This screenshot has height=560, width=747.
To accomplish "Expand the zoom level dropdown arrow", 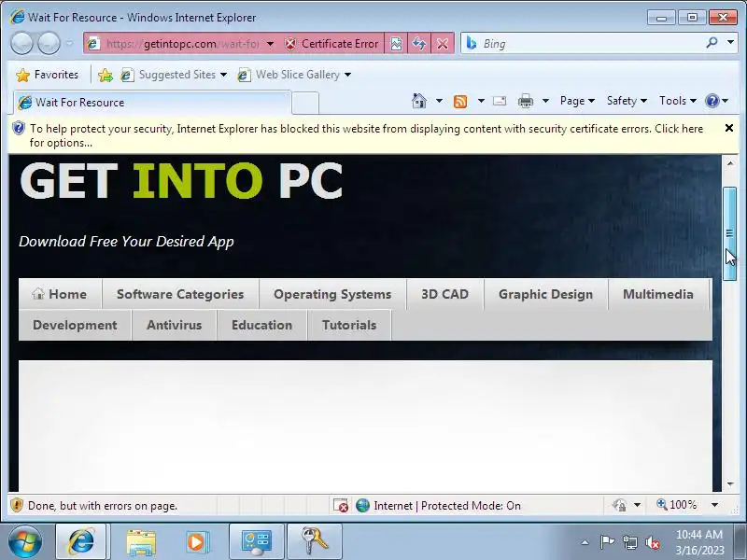I will [714, 505].
